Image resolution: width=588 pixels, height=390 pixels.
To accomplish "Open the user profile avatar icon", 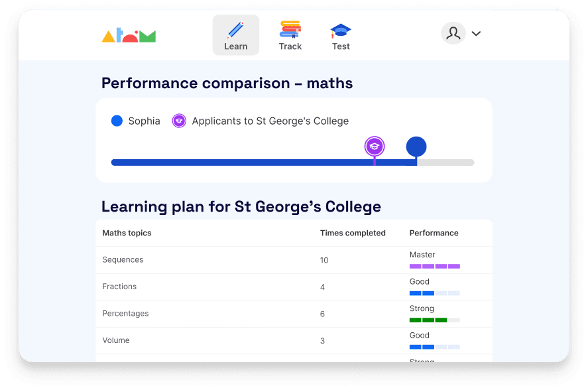I will [453, 33].
